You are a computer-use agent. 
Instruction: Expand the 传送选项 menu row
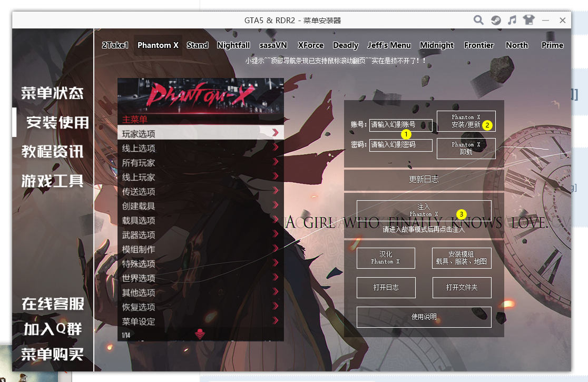pos(200,191)
